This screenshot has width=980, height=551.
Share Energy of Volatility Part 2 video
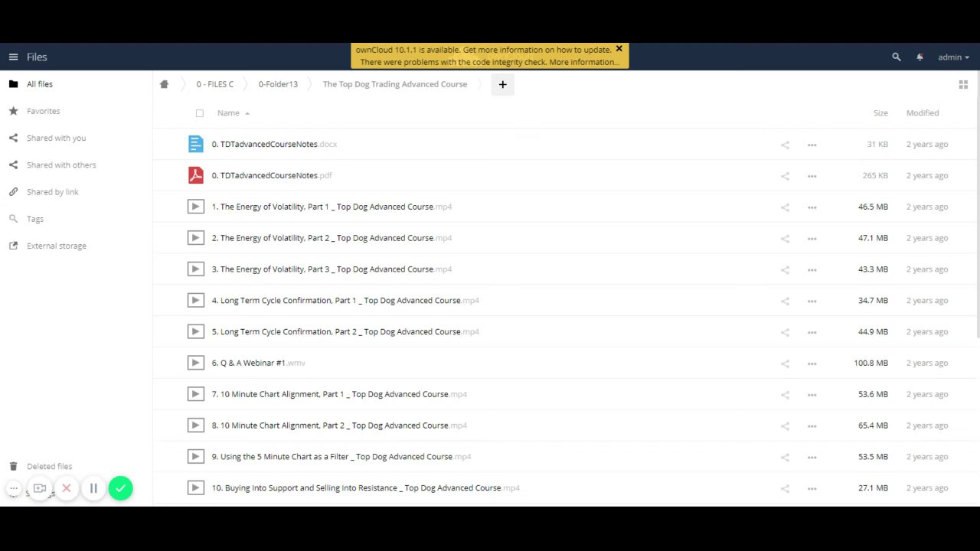(785, 239)
